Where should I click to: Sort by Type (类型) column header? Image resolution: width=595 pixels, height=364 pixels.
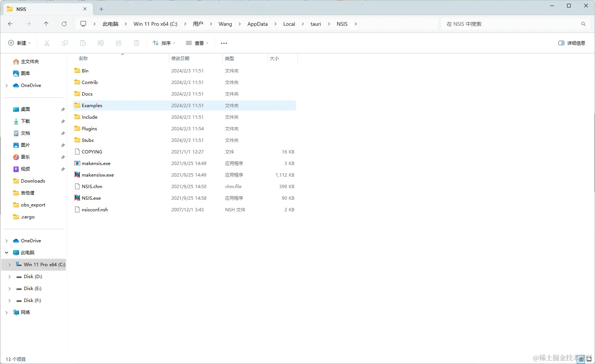[x=230, y=59]
